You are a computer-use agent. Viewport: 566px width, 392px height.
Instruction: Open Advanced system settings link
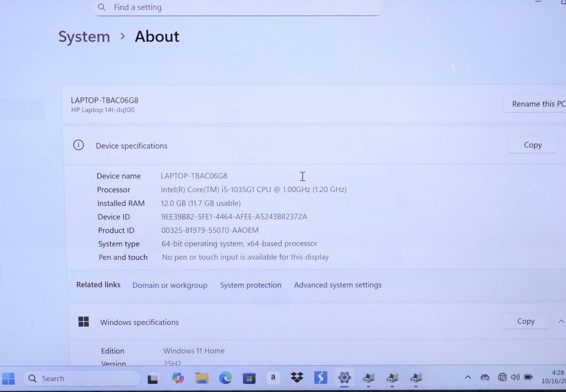tap(337, 285)
